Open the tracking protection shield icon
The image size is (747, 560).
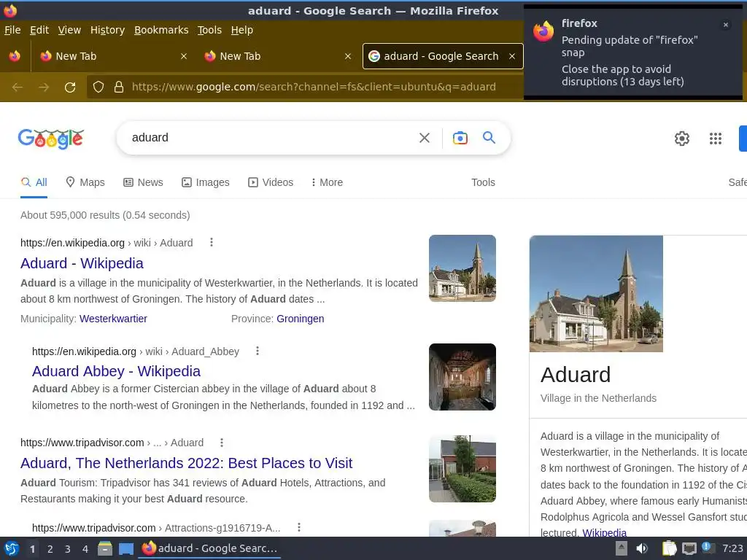[98, 87]
